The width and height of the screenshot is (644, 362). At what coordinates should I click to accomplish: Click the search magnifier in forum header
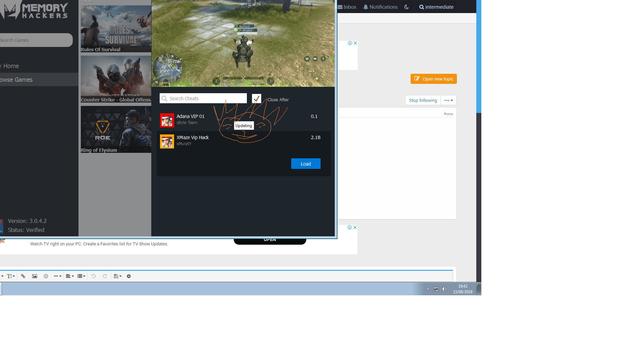coord(422,7)
